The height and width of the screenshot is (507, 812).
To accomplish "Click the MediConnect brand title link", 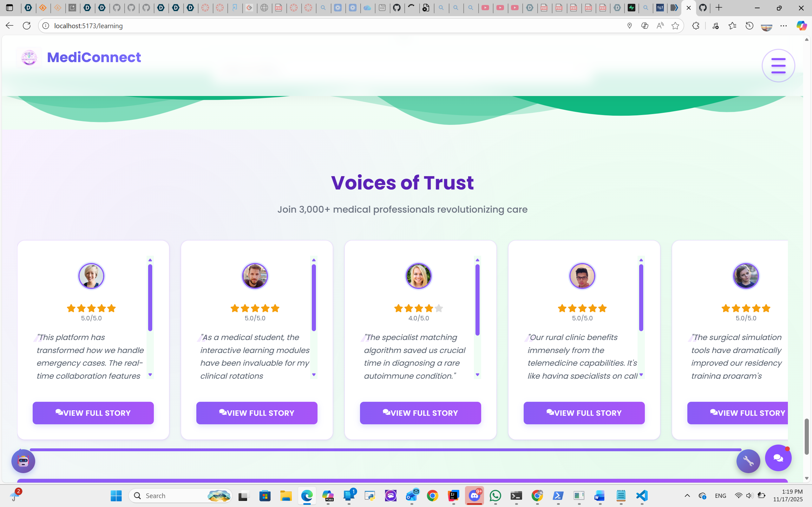I will 94,57.
